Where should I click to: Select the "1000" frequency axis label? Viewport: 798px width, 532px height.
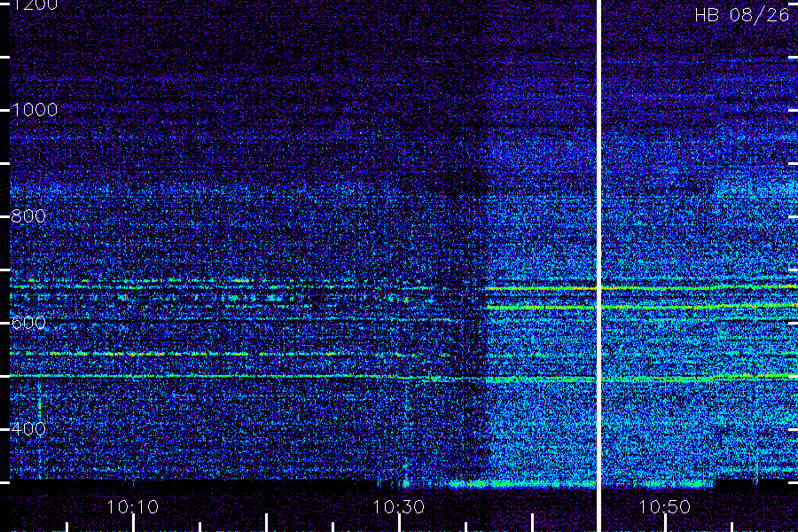[35, 109]
